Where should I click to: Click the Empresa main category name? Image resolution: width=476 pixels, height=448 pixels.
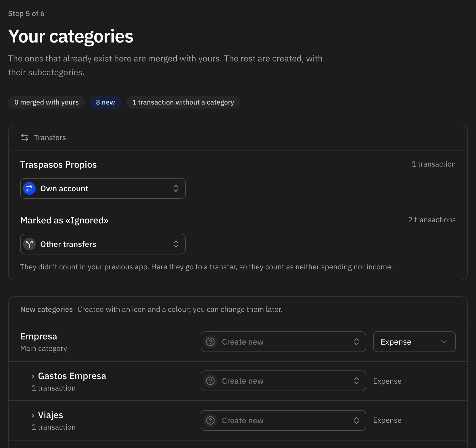(39, 336)
